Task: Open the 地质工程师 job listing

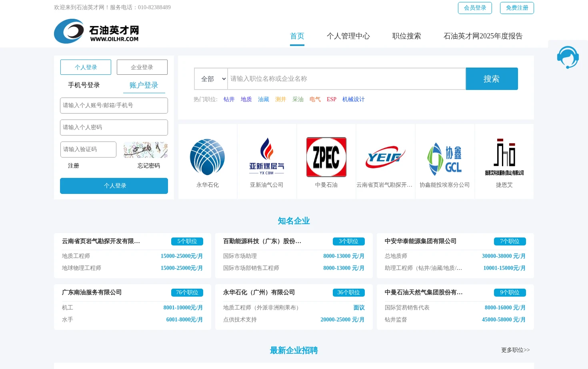Action: 76,256
